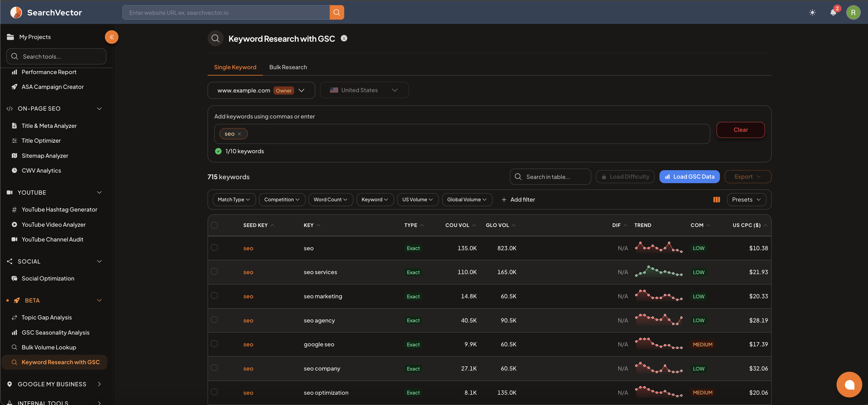Switch to the Single Keyword tab
Image resolution: width=868 pixels, height=405 pixels.
pos(235,67)
